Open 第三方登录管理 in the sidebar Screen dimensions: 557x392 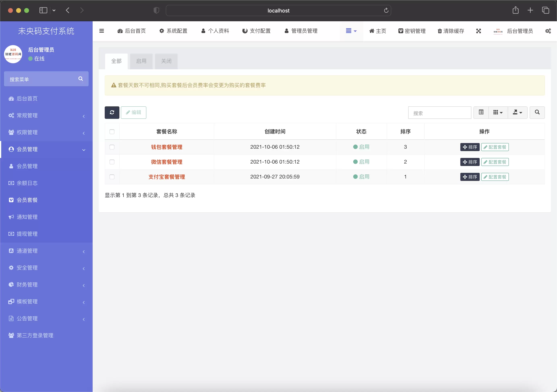pyautogui.click(x=46, y=336)
